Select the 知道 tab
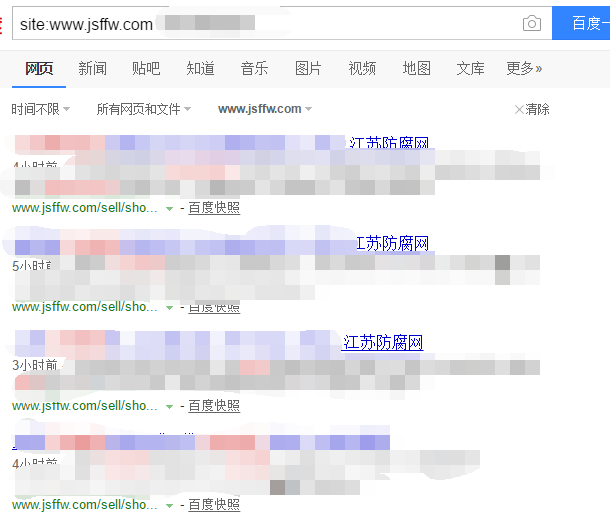 point(200,68)
